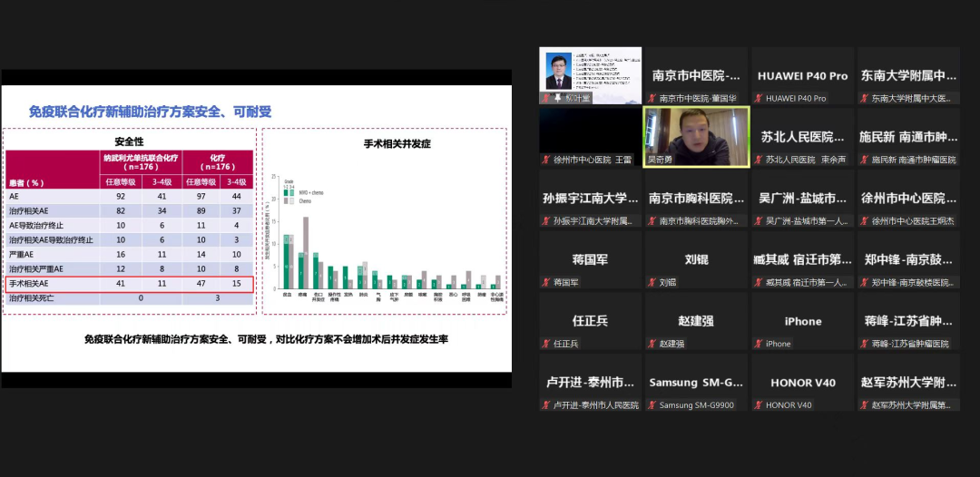
Task: Click the muted mic icon on HUAWEI P40 Pro tile
Action: pos(759,98)
